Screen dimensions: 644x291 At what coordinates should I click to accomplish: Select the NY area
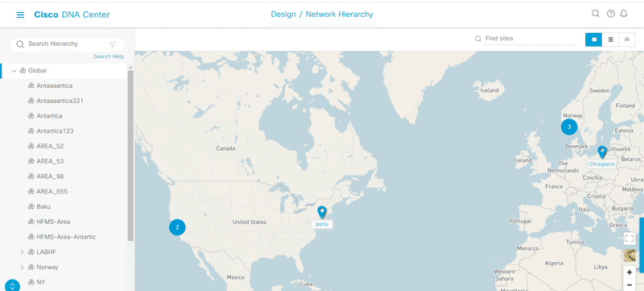coord(41,282)
